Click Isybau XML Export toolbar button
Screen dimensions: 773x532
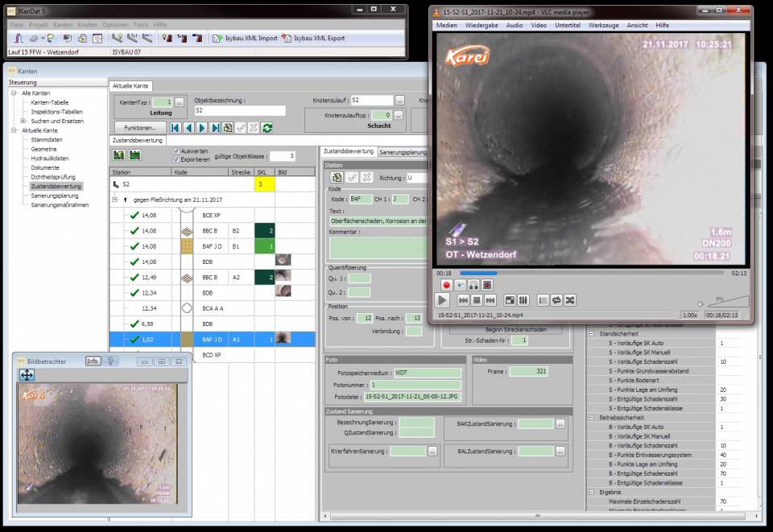(313, 38)
